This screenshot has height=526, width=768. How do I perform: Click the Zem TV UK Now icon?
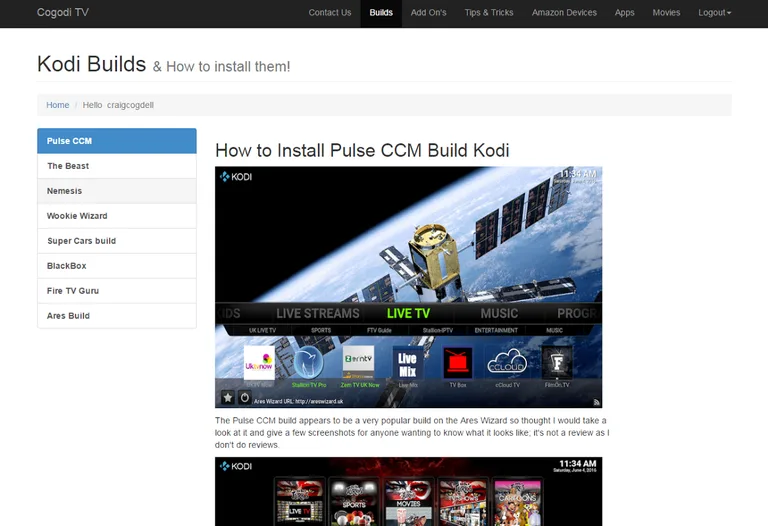click(x=359, y=362)
